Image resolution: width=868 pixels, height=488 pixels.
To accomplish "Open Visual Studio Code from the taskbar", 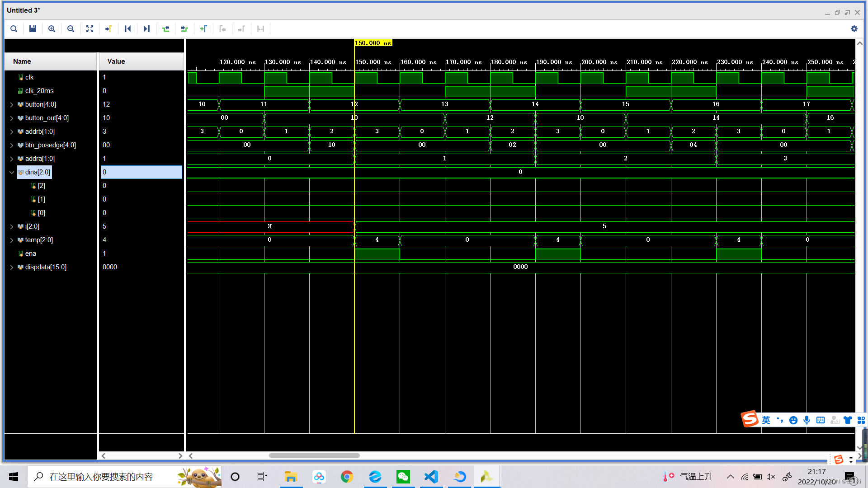I will [431, 477].
